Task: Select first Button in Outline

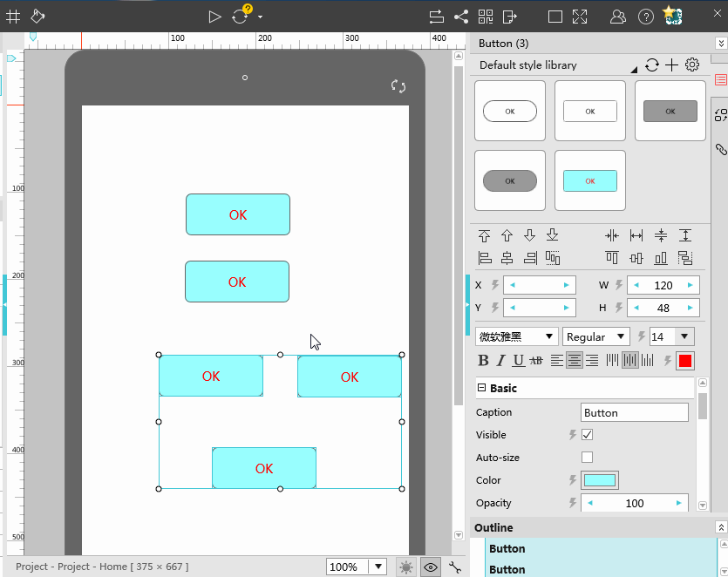Action: click(x=507, y=549)
